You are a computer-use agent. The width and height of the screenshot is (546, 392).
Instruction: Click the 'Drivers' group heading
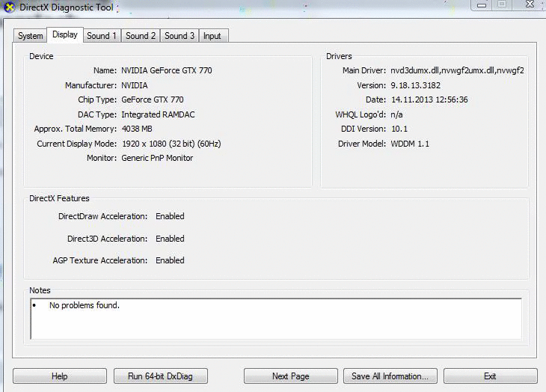click(x=339, y=56)
